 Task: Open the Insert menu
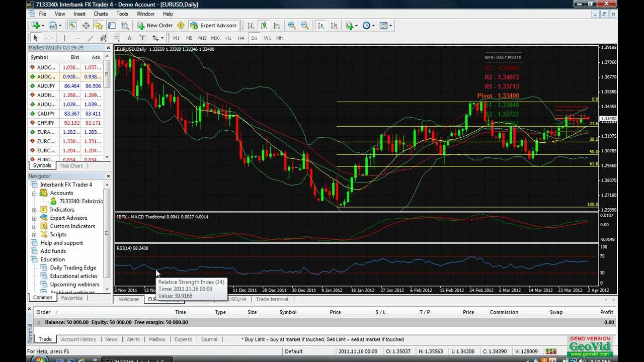click(79, 14)
